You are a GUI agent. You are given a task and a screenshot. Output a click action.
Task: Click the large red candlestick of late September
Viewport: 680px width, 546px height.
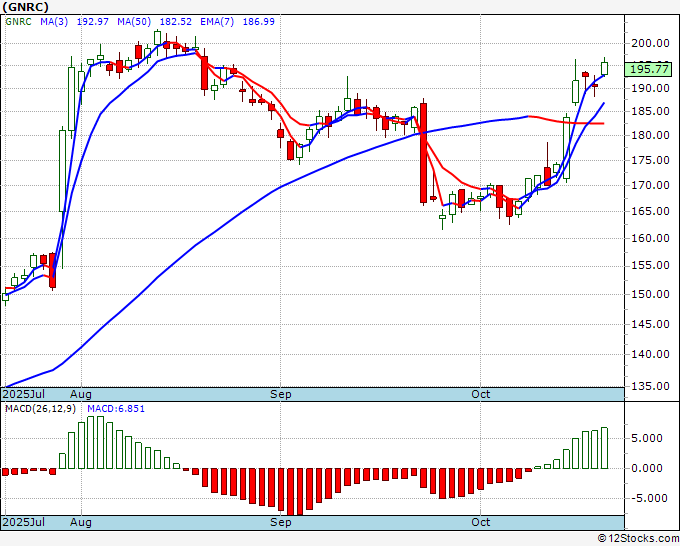tap(423, 153)
